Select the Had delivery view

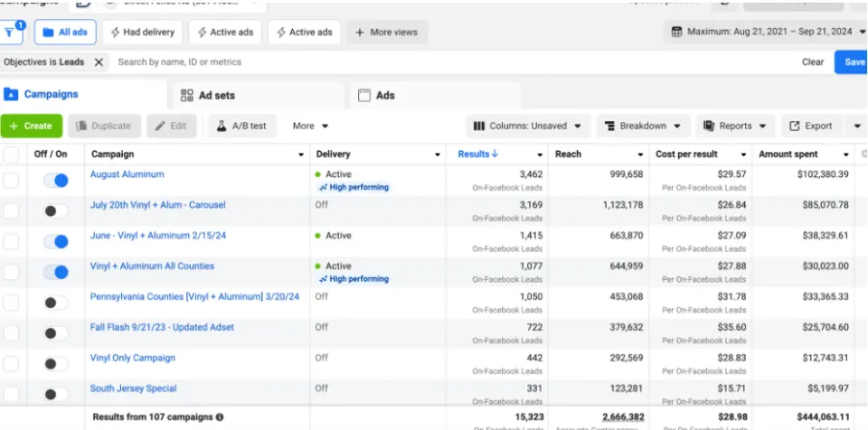click(143, 33)
